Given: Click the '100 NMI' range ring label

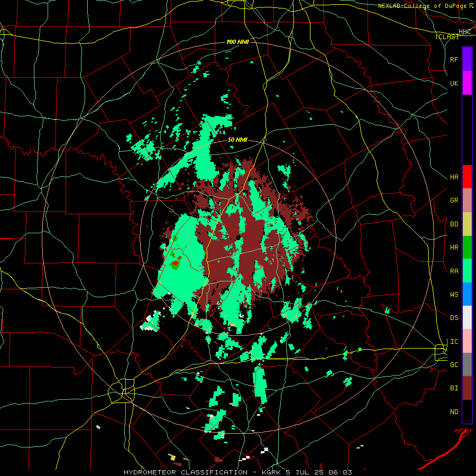Looking at the screenshot, I should [x=237, y=42].
